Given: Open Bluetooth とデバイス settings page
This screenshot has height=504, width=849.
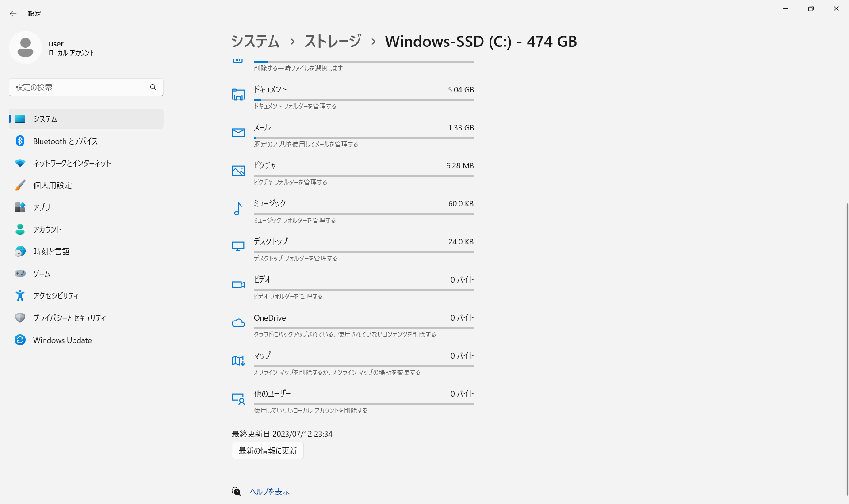Looking at the screenshot, I should click(65, 141).
